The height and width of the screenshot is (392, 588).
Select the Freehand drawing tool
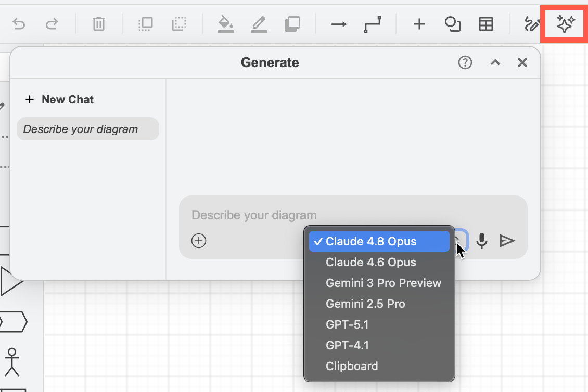point(532,24)
